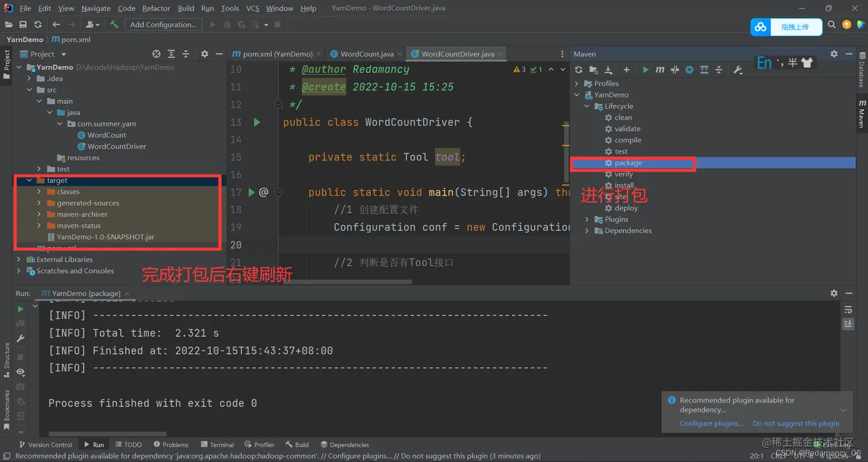Viewport: 868px width, 462px height.
Task: Click the search magnifier icon top right
Action: click(832, 25)
